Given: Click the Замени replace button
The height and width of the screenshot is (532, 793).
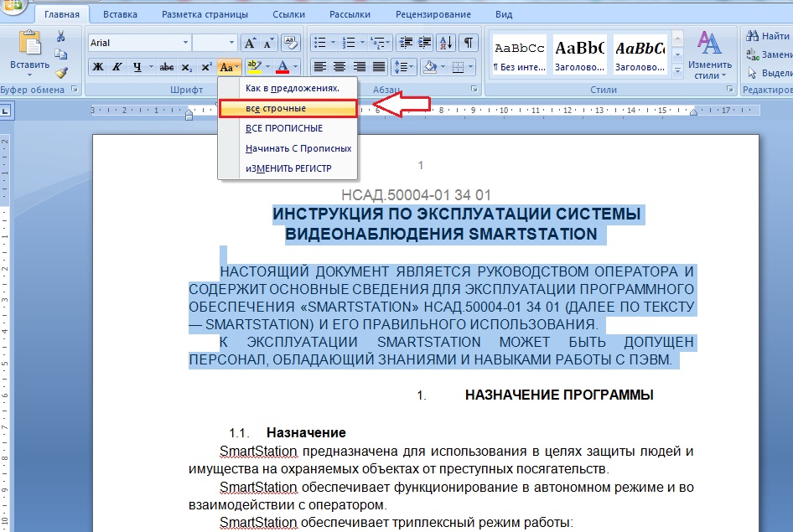Looking at the screenshot, I should pos(769,54).
